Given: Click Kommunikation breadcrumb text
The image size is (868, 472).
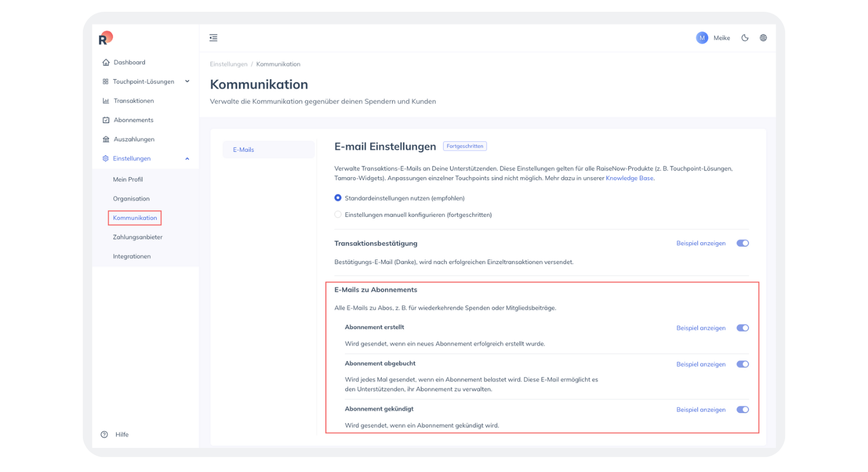Looking at the screenshot, I should pos(278,64).
